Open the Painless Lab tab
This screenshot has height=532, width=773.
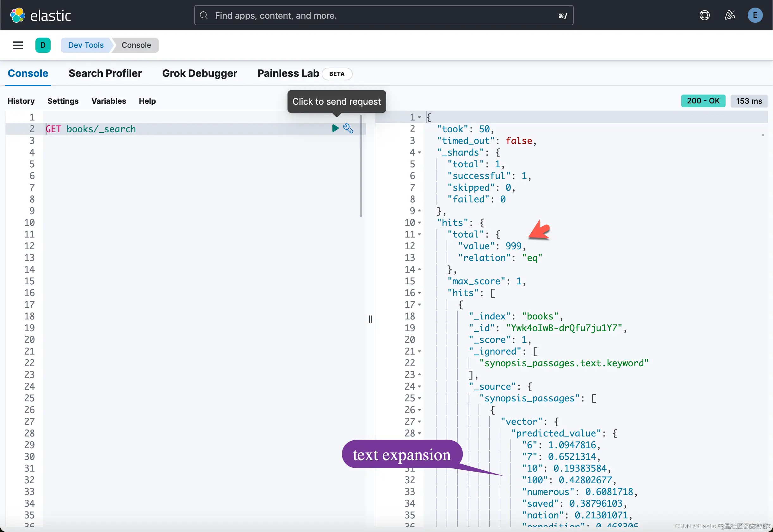(288, 73)
